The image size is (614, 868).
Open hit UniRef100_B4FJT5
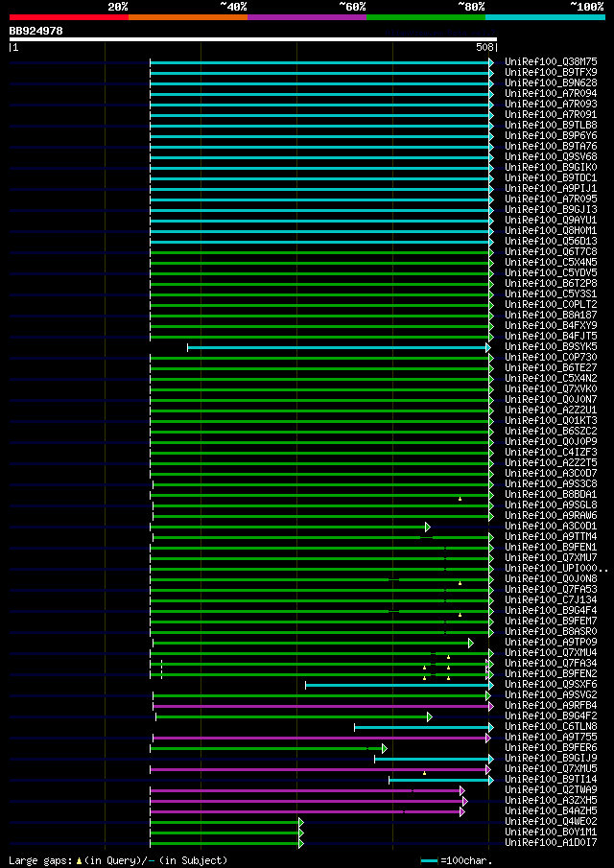pos(551,337)
